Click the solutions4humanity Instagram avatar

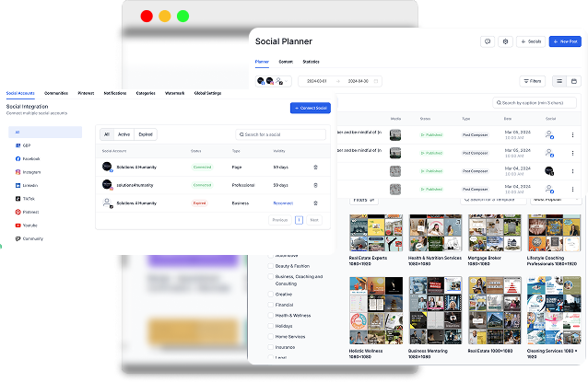coord(107,185)
